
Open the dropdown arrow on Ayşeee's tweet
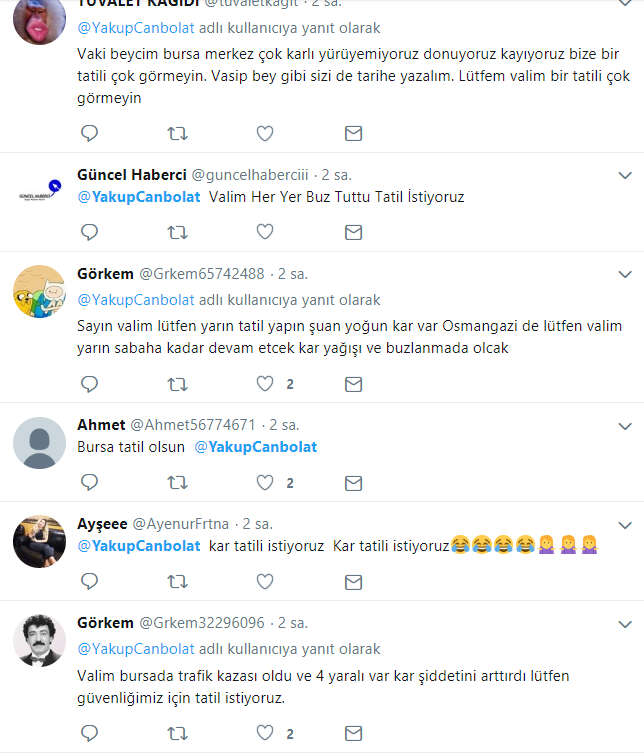pos(625,524)
